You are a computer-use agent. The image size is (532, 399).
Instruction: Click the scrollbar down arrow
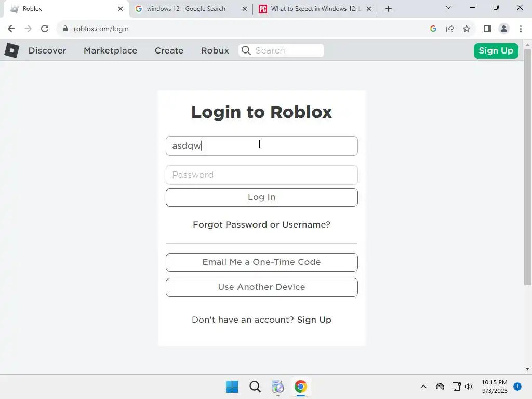527,369
